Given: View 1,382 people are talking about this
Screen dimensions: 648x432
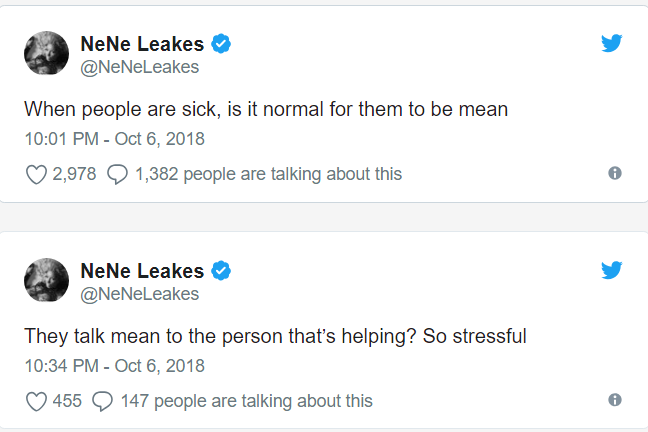Looking at the screenshot, I should coord(269,174).
